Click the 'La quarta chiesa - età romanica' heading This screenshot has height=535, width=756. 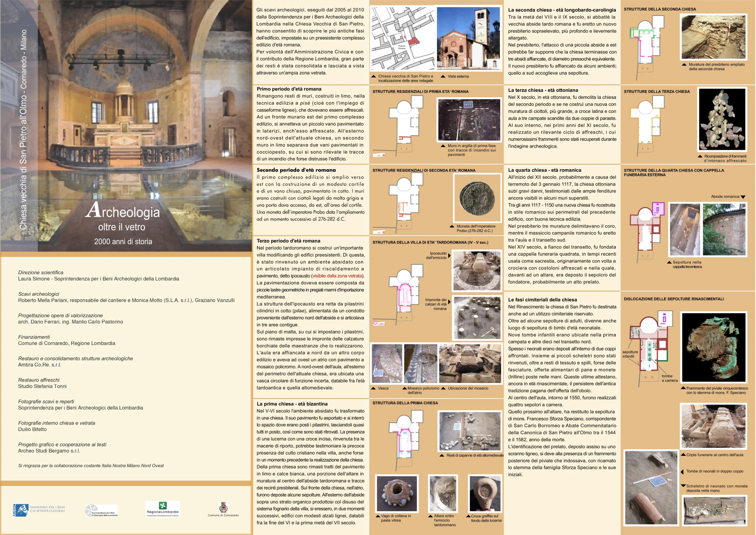(545, 170)
